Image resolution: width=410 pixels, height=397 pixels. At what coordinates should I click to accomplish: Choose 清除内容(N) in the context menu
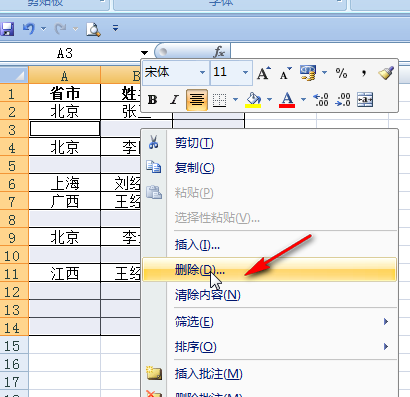coord(208,295)
